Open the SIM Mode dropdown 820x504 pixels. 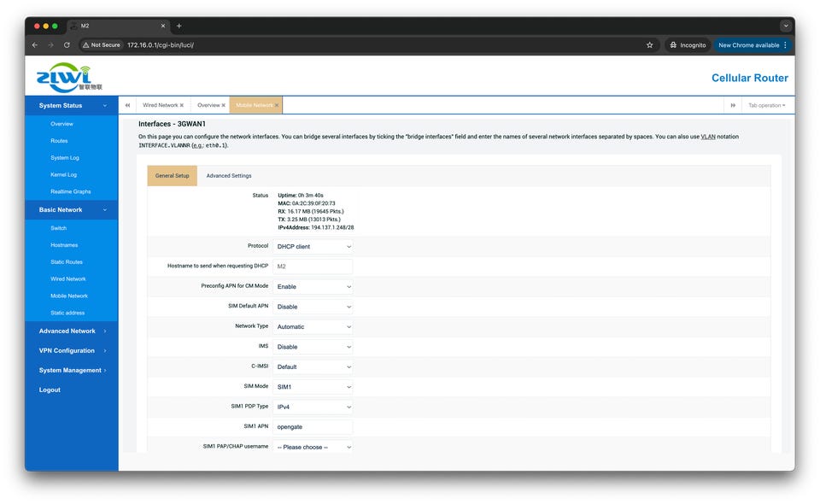pos(313,387)
